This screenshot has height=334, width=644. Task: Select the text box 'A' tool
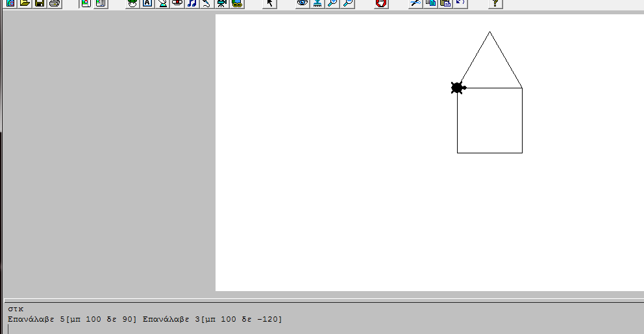(147, 3)
